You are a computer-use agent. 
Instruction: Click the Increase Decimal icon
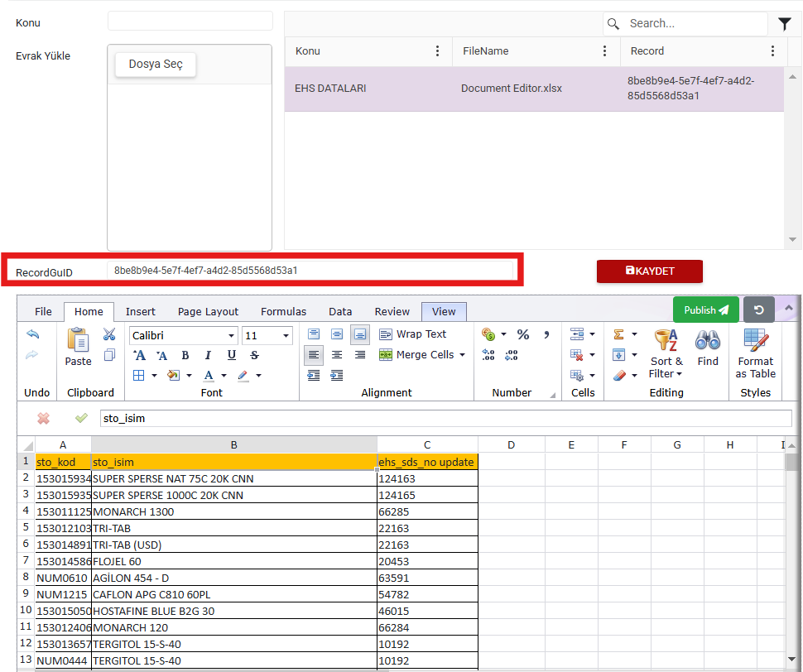[x=488, y=355]
